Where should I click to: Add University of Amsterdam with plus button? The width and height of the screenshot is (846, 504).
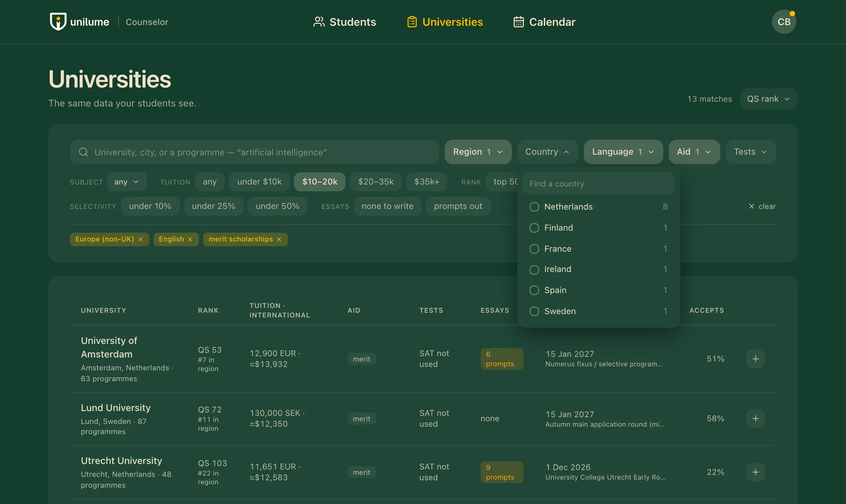tap(755, 358)
